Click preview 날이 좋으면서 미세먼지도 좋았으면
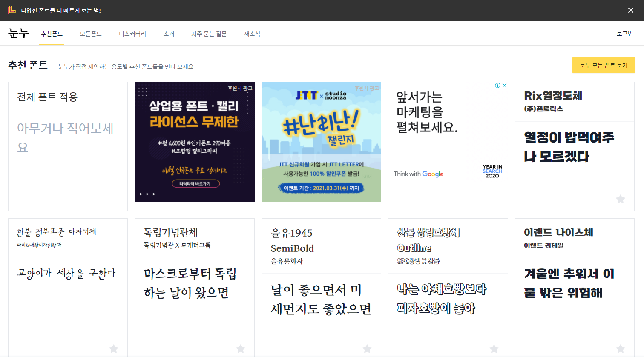This screenshot has width=644, height=357. coord(321,300)
